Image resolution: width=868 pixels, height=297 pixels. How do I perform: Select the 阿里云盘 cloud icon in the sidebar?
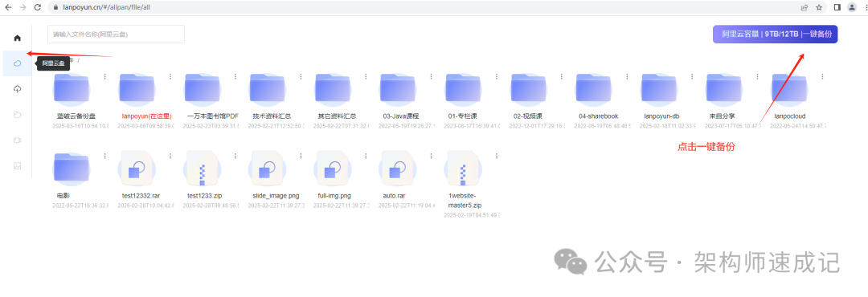(17, 63)
